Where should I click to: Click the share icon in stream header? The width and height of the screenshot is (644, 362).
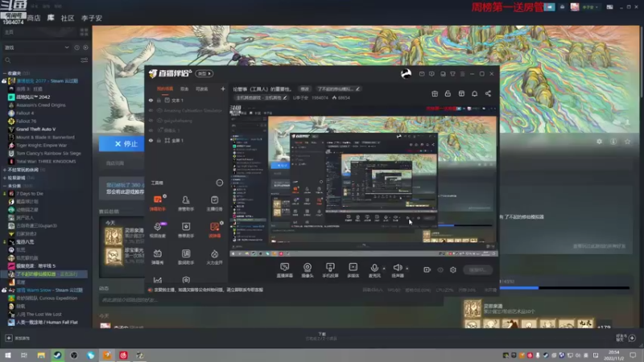tap(488, 93)
